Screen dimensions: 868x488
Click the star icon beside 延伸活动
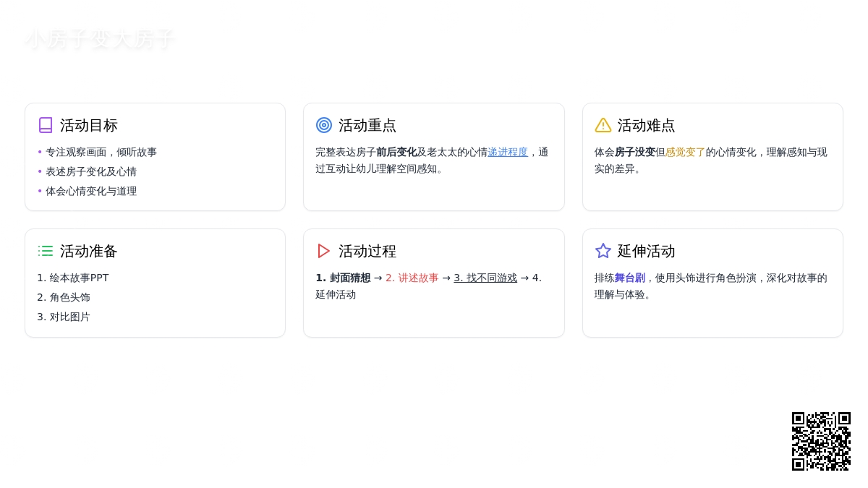(x=603, y=251)
